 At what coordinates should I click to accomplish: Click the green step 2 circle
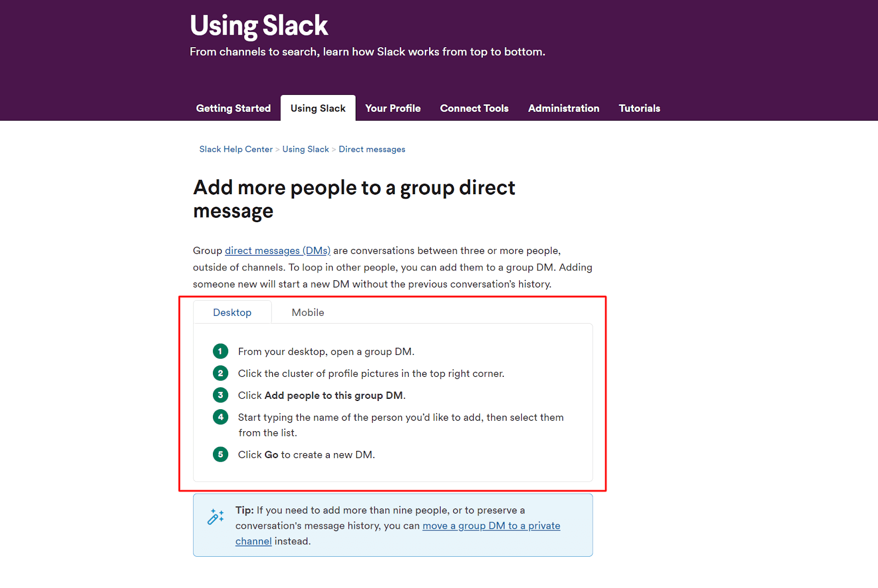coord(220,373)
